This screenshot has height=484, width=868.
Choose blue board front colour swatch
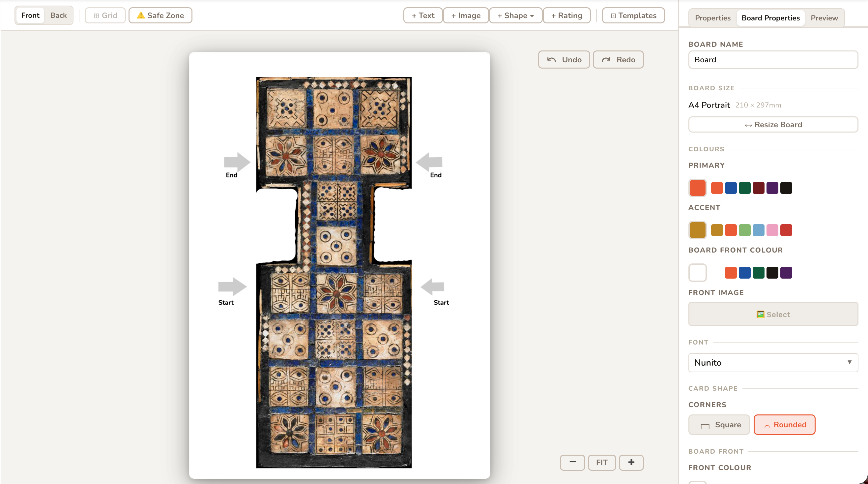tap(744, 273)
